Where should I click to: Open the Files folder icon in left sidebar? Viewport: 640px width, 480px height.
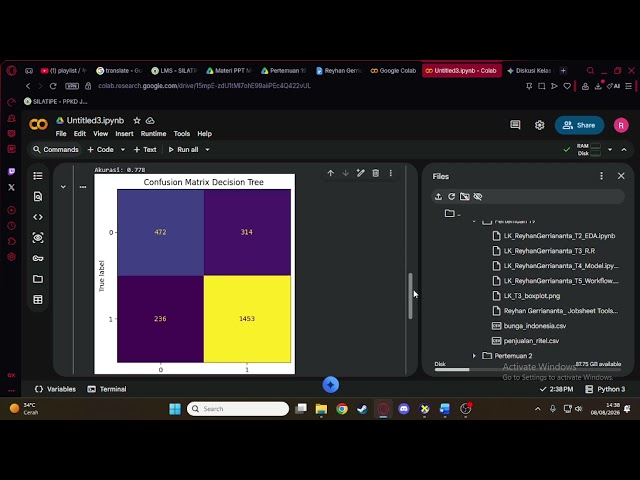[38, 279]
